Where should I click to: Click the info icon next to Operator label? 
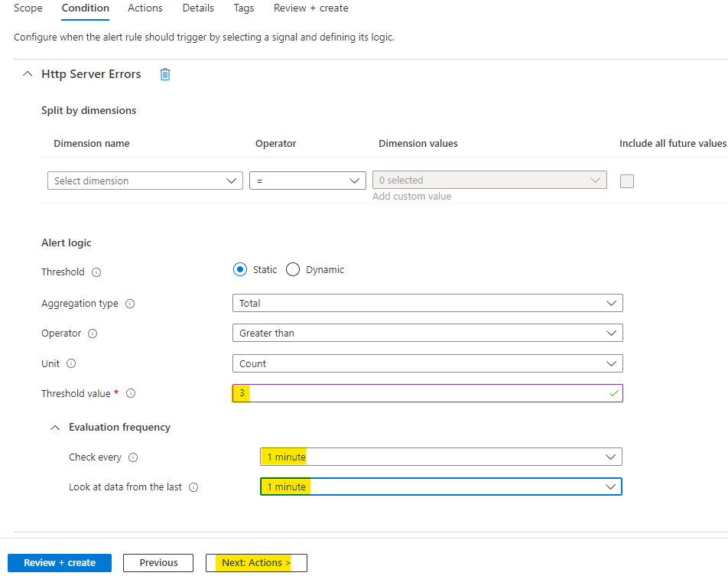[x=93, y=334]
